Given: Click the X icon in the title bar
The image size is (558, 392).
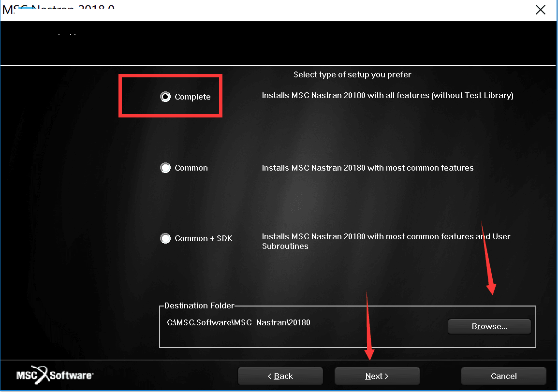Looking at the screenshot, I should click(540, 10).
